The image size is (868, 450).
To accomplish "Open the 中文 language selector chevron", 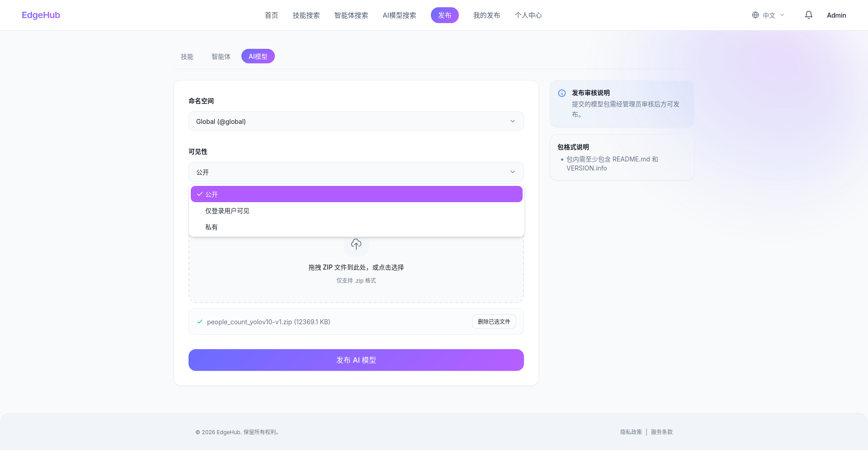I will 782,15.
